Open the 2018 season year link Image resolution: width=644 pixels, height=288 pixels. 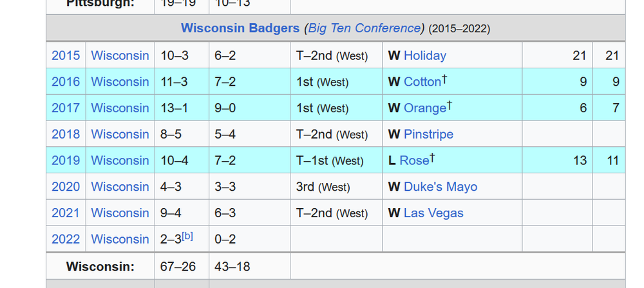coord(66,134)
